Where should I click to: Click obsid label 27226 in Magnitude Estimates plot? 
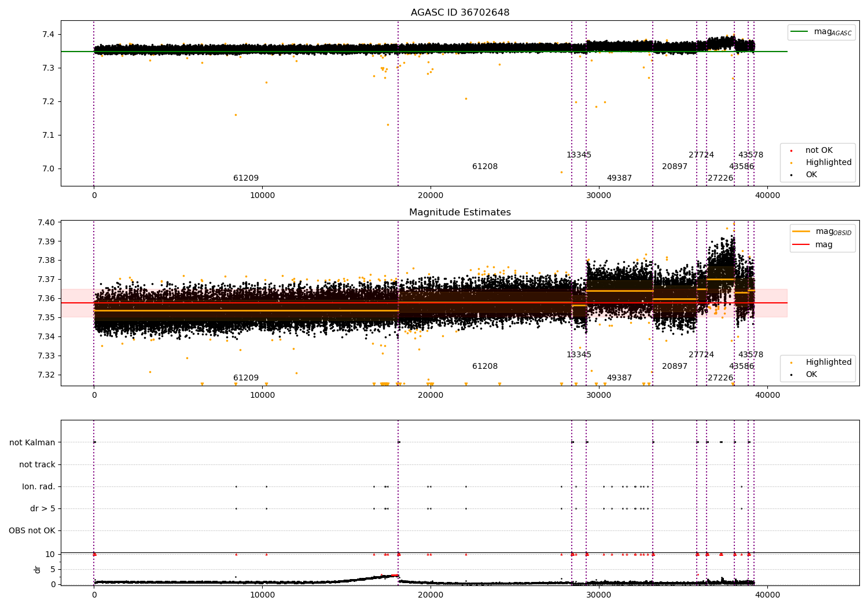[720, 378]
